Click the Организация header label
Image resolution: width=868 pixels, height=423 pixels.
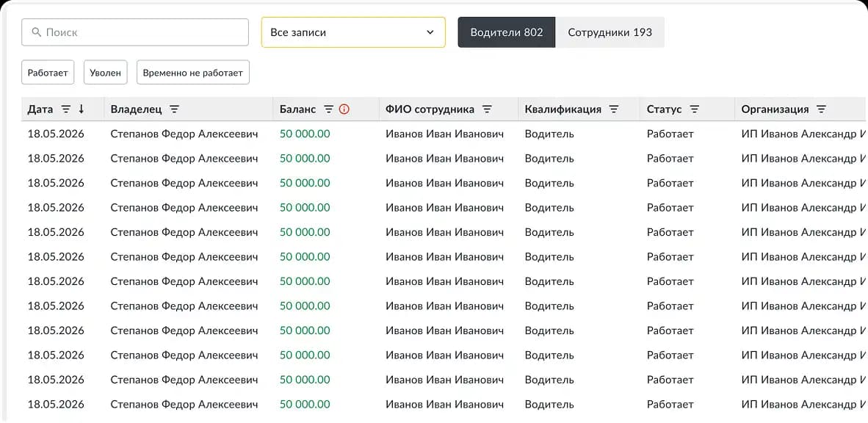[775, 109]
